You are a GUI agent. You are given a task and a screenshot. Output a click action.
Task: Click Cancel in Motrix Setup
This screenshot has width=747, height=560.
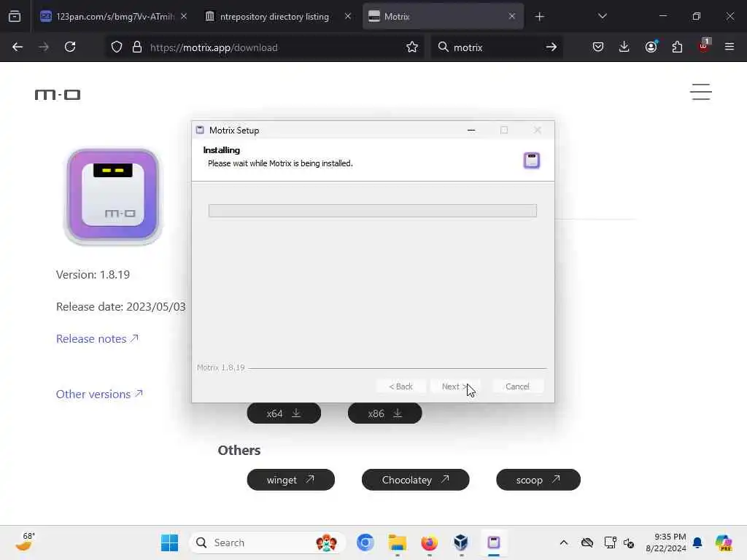(x=517, y=386)
